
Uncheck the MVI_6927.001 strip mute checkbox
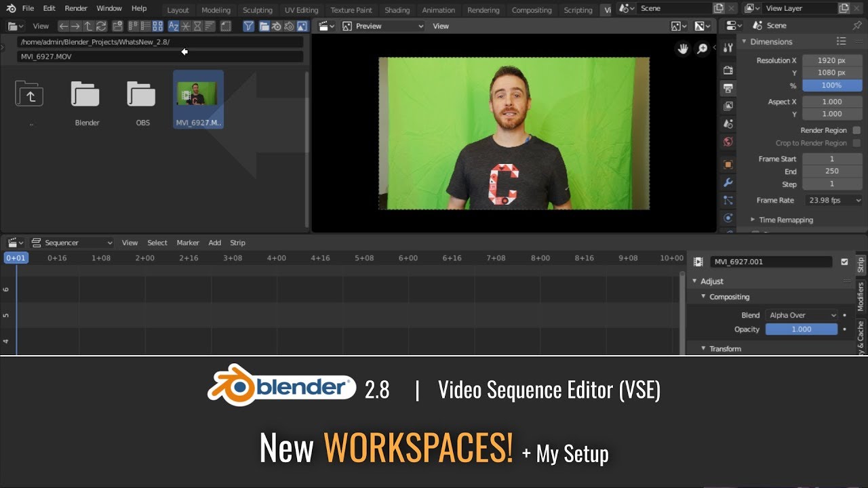coord(844,262)
